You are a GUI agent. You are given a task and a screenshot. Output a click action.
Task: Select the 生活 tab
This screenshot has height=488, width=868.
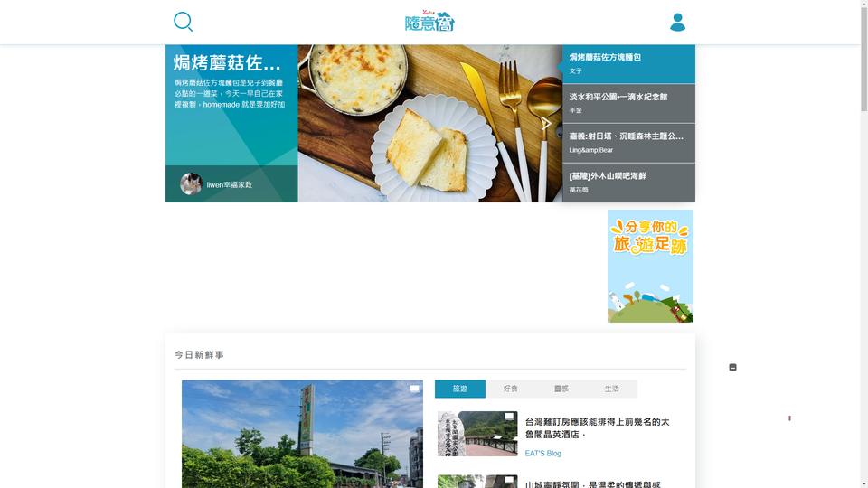tap(612, 389)
